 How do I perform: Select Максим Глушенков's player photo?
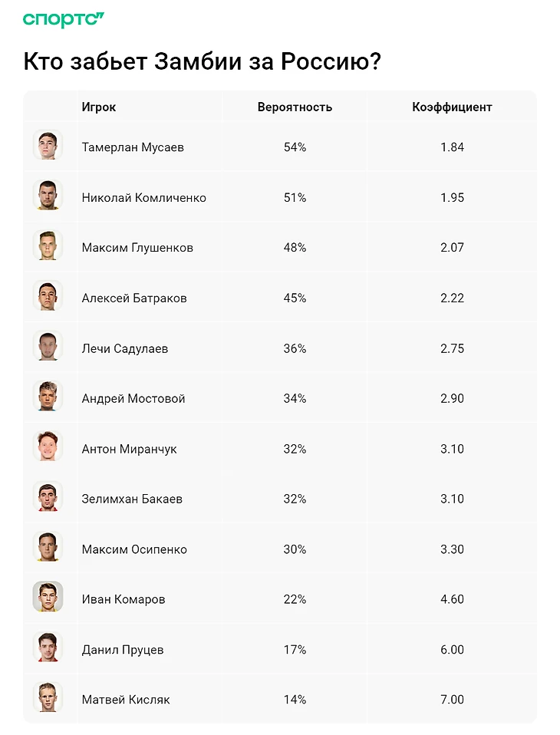click(48, 246)
